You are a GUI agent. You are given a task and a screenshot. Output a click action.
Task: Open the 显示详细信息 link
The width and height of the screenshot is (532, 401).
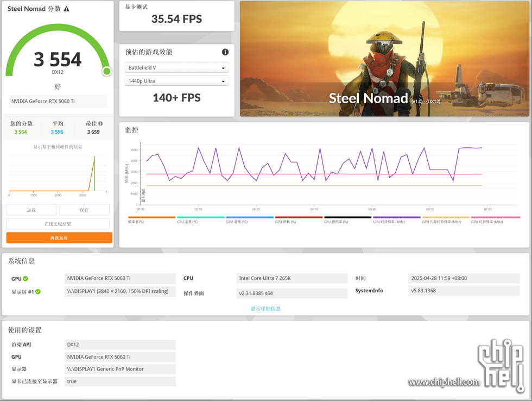click(265, 309)
